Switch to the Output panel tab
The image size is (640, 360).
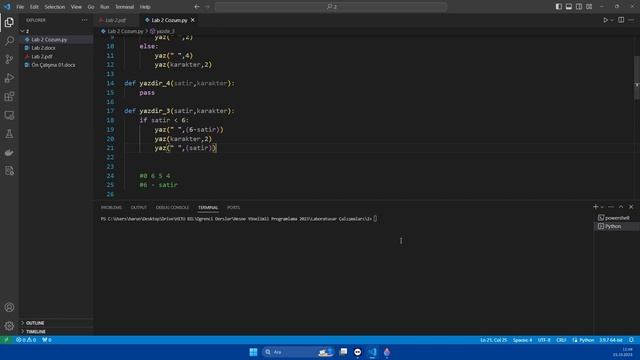tap(138, 207)
